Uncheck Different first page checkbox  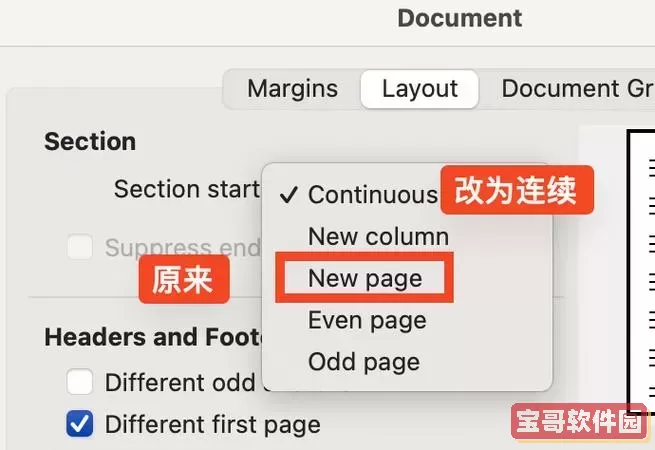[x=80, y=424]
